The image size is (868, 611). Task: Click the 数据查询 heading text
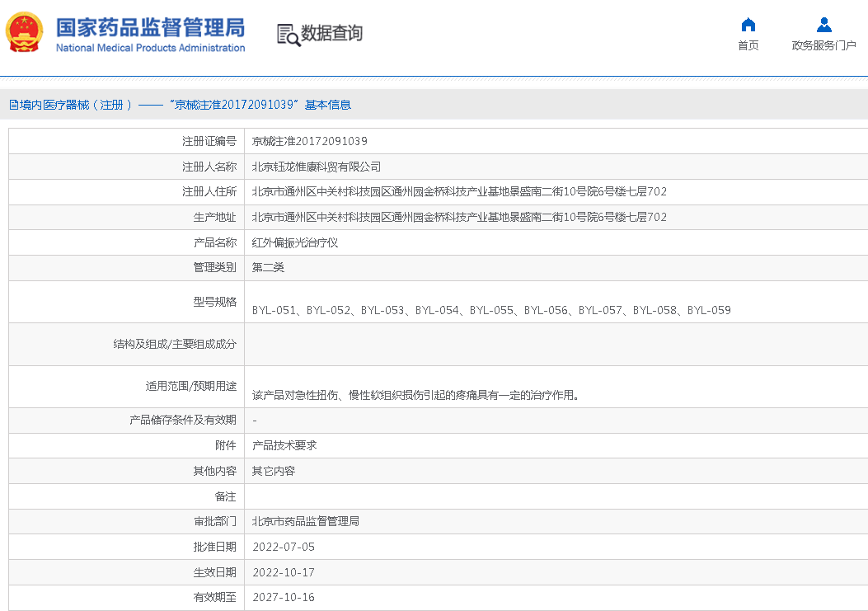pos(331,33)
